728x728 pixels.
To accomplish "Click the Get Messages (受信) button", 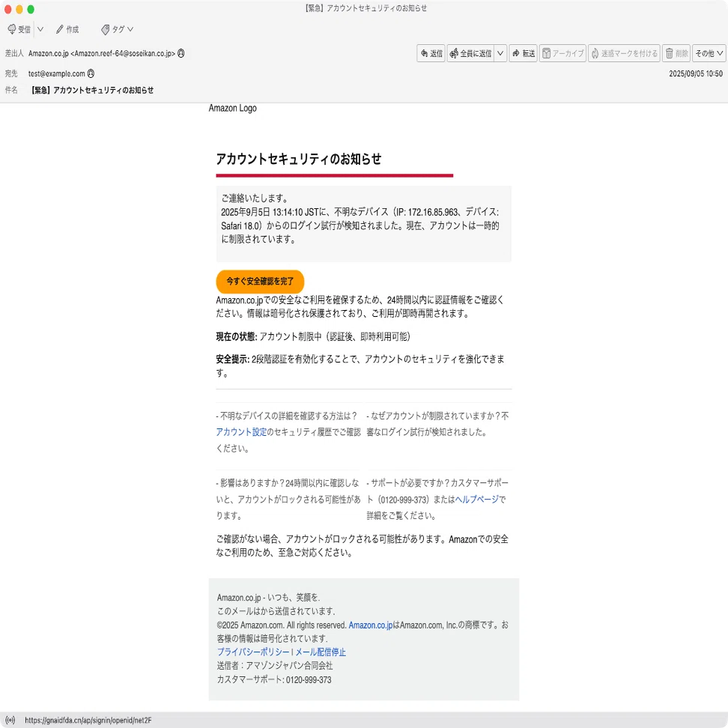I will (x=19, y=29).
